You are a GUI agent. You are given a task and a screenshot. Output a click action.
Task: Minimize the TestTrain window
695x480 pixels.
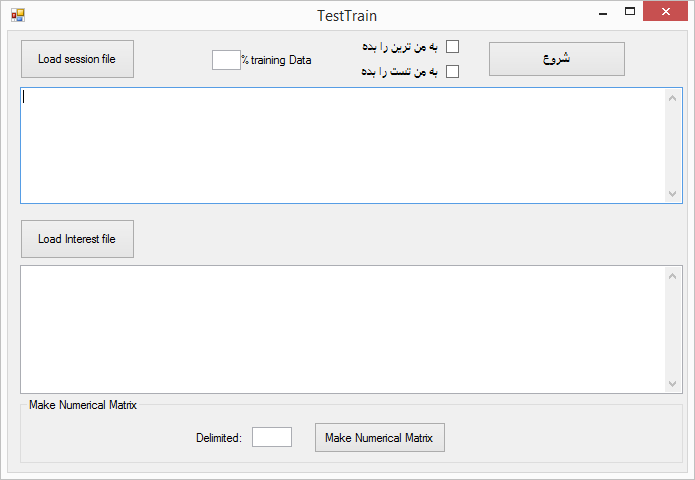point(602,14)
